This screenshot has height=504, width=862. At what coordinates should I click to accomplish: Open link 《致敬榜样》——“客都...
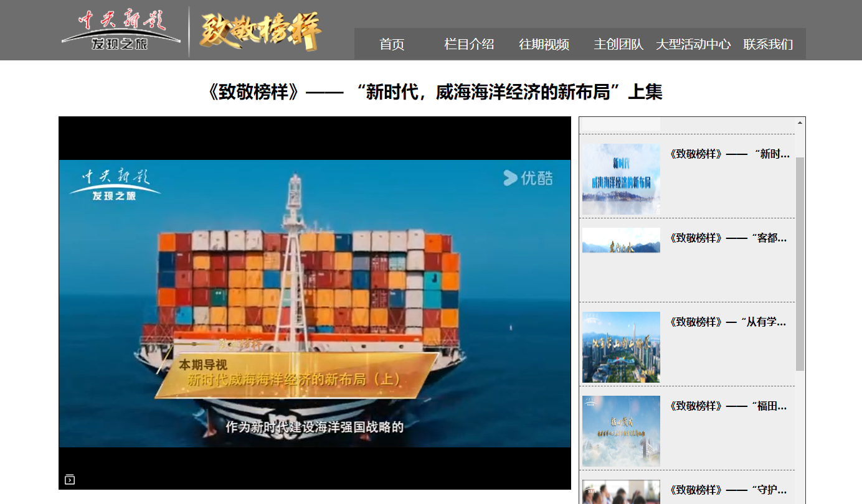(728, 238)
